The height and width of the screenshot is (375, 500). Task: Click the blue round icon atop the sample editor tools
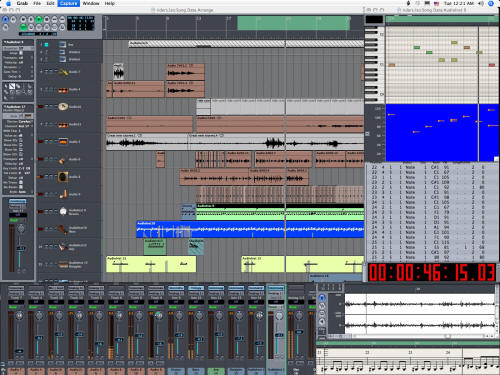[322, 298]
